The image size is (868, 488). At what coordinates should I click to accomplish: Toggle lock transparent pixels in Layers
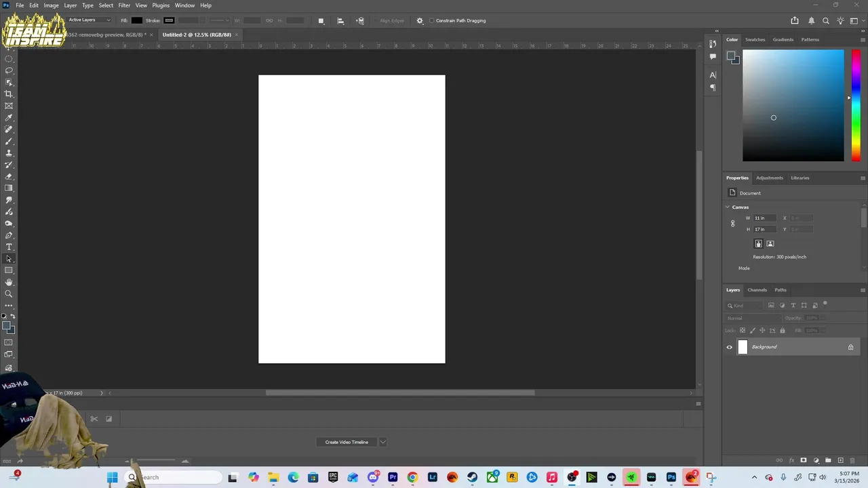742,330
